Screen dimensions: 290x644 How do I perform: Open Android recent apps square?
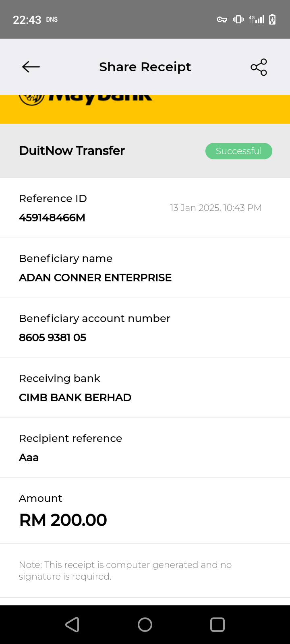coord(217,625)
